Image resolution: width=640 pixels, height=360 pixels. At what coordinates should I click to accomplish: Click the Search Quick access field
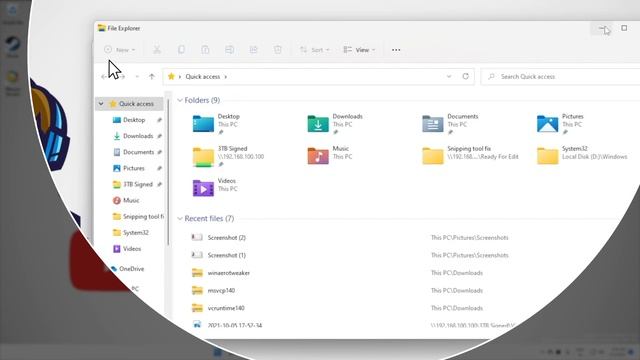click(x=561, y=76)
